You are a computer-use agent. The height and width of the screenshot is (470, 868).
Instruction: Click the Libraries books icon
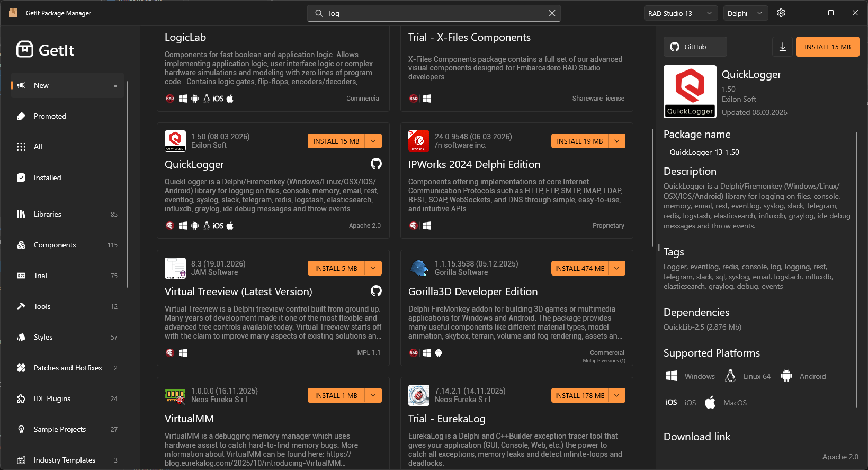pos(21,214)
